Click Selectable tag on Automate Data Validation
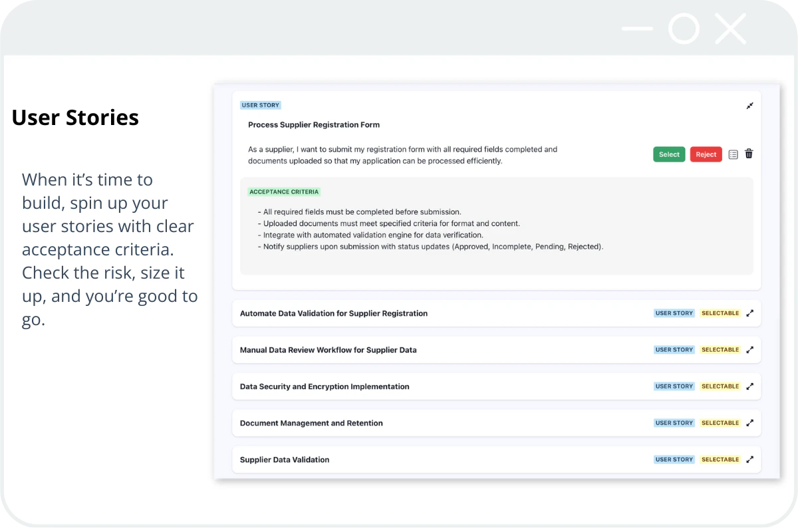This screenshot has height=532, width=798. (x=720, y=313)
